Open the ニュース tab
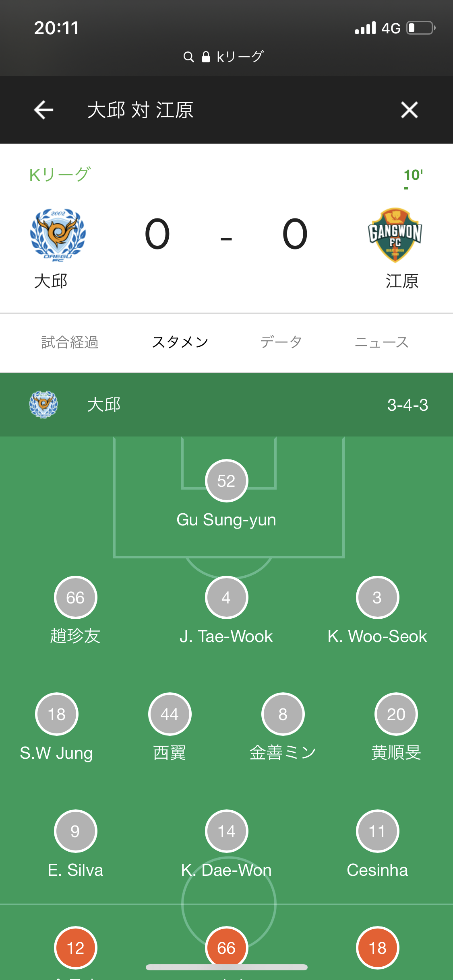Image resolution: width=453 pixels, height=980 pixels. tap(381, 342)
